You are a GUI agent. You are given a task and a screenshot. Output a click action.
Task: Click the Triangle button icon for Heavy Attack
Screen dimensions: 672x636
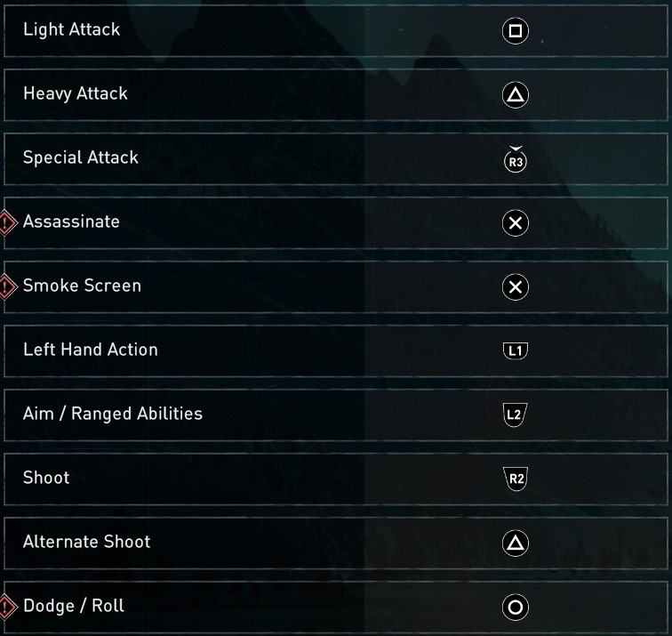[515, 95]
